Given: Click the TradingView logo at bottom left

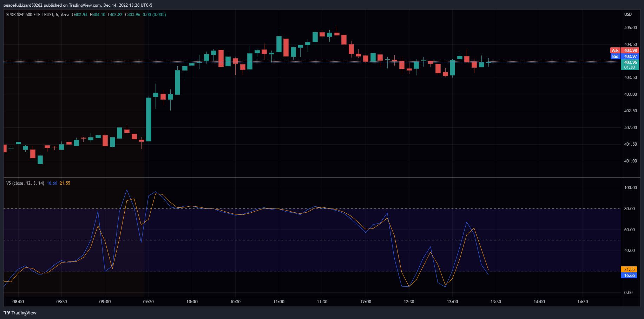Looking at the screenshot, I should (x=20, y=313).
